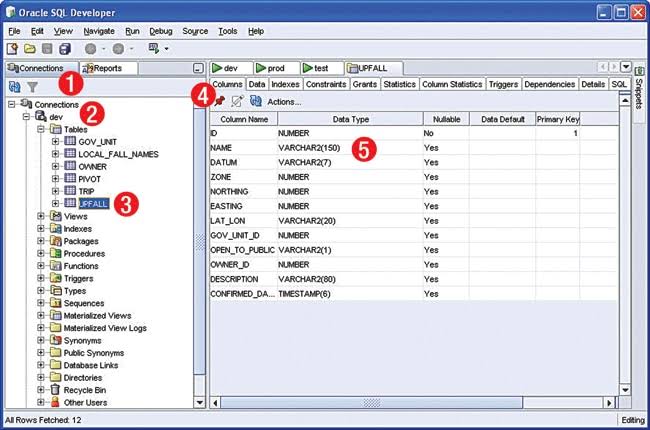Expand the OWNER table node
Screen dimensions: 650x430
[x=55, y=166]
